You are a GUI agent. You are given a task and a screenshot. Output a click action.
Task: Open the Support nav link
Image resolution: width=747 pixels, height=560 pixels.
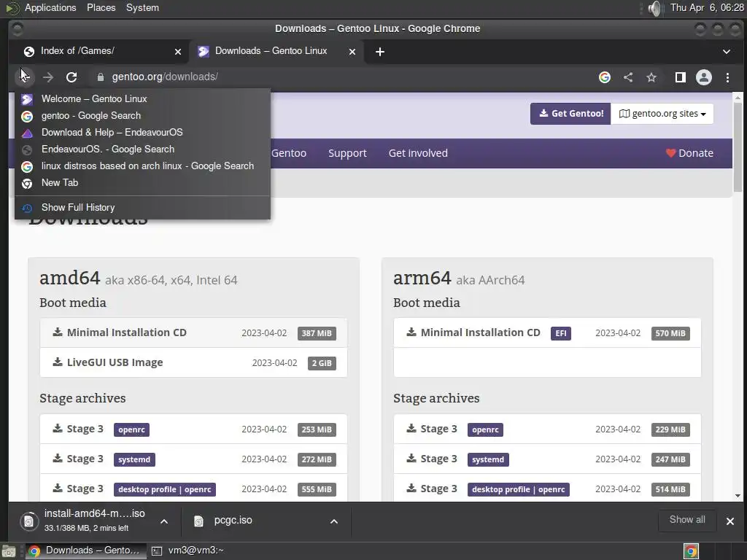pyautogui.click(x=347, y=153)
